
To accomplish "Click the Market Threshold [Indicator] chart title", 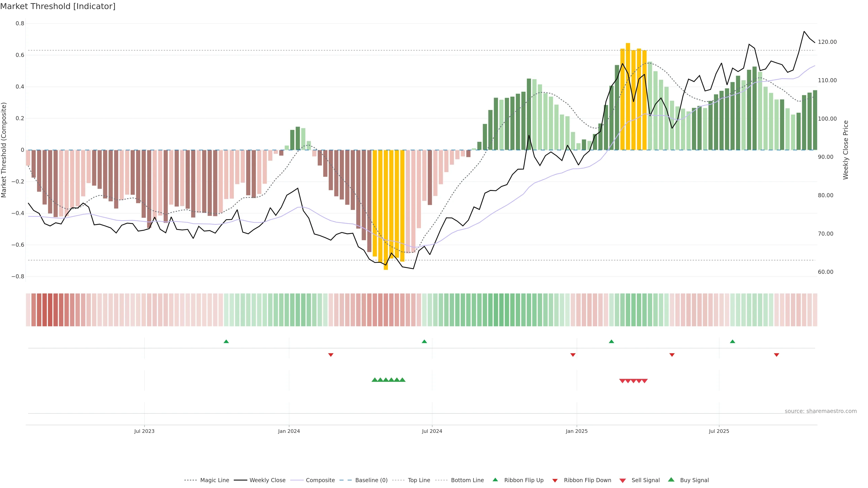I will tap(58, 6).
